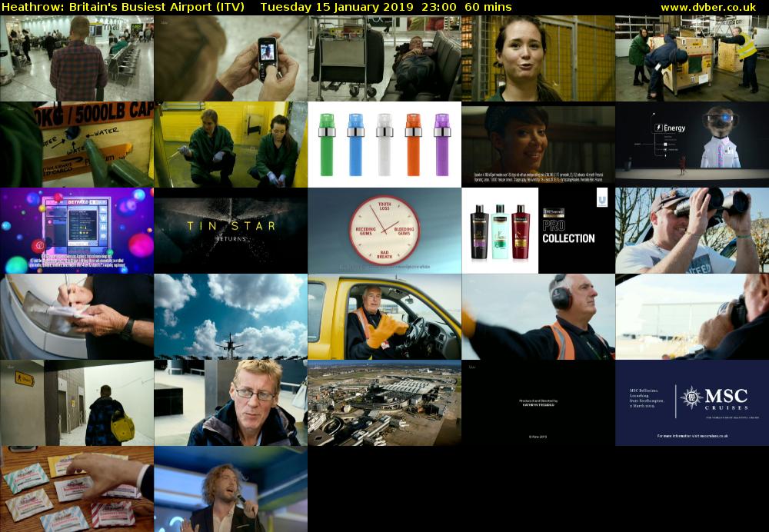Click the man with binoculars thumbnail
769x532 pixels.
pyautogui.click(x=692, y=231)
